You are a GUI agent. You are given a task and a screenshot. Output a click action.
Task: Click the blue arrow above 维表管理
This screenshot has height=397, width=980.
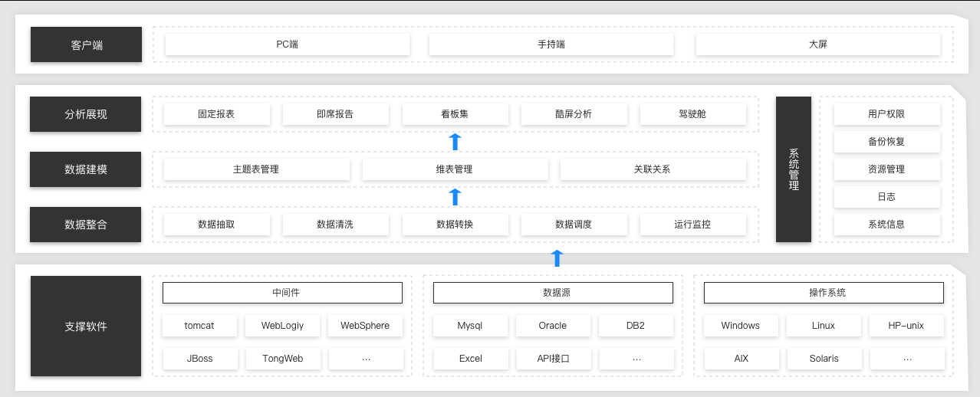coord(455,141)
